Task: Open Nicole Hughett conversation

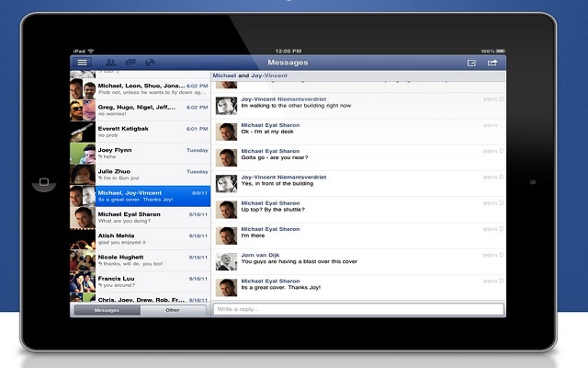Action: tap(141, 260)
